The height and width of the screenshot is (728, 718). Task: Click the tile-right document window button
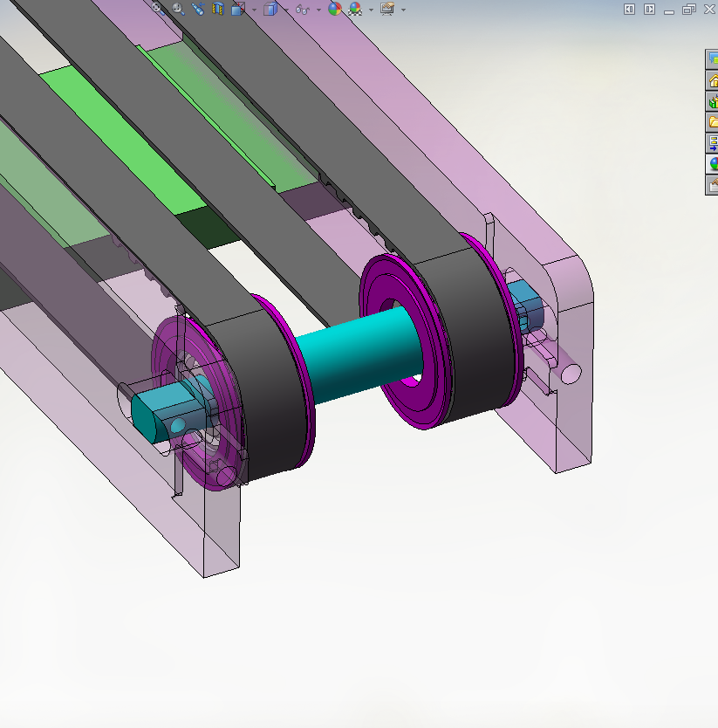pyautogui.click(x=649, y=10)
